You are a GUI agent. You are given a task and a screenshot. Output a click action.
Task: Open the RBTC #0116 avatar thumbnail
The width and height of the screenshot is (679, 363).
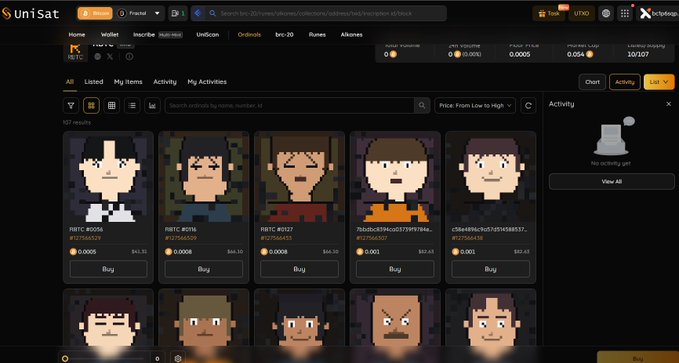[204, 177]
